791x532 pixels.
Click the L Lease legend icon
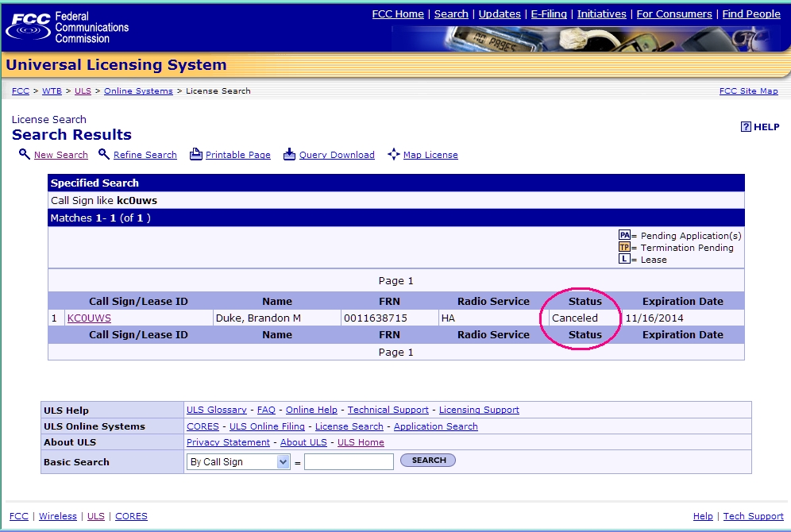pyautogui.click(x=624, y=259)
